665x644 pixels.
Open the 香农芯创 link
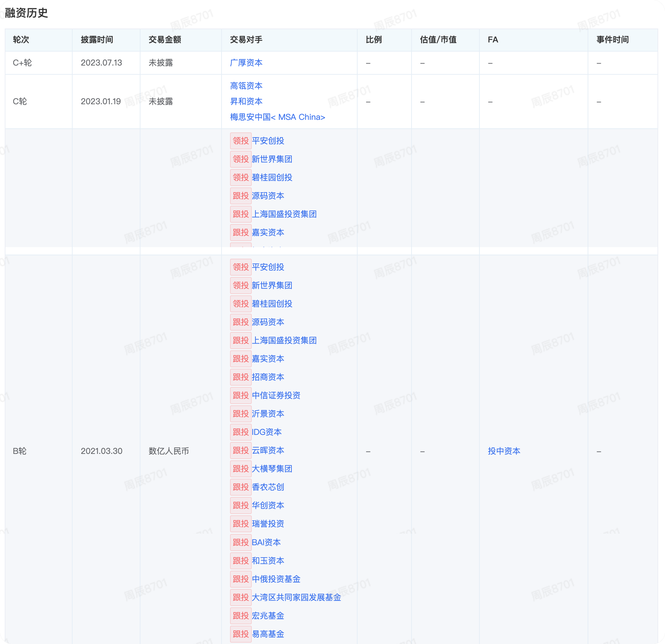[x=268, y=487]
